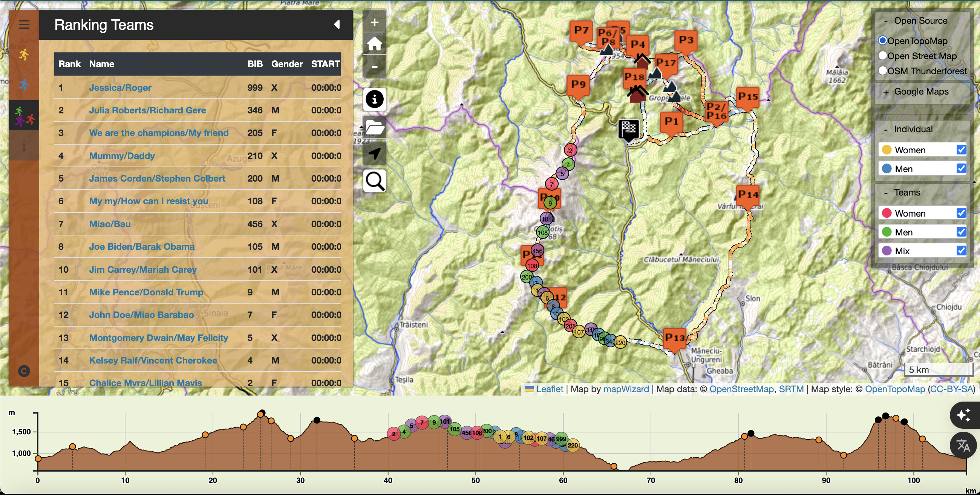Sort by Gender column header

287,64
